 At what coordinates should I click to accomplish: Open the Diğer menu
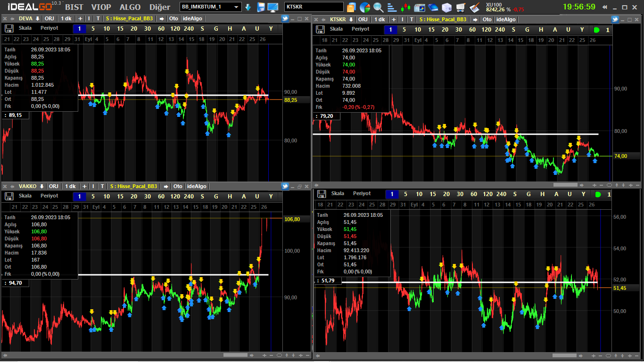point(160,7)
